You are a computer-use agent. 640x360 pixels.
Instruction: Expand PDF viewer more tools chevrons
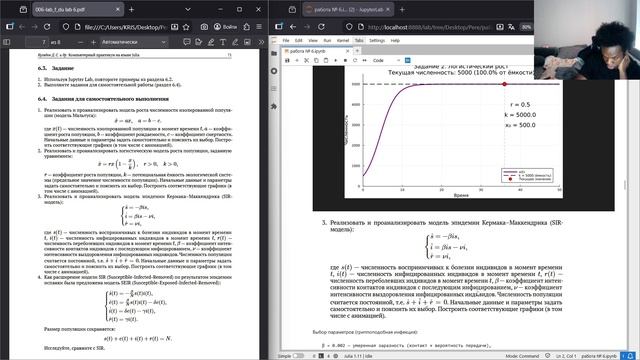[x=261, y=42]
